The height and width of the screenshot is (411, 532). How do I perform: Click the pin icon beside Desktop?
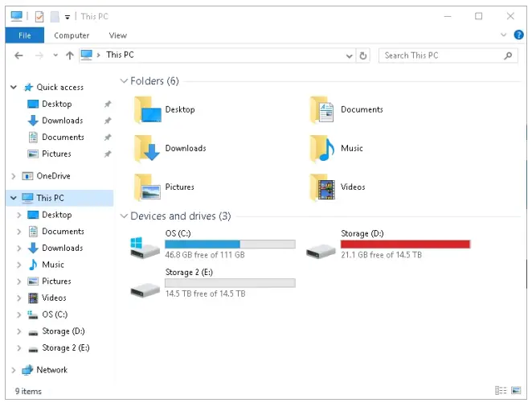(x=108, y=104)
